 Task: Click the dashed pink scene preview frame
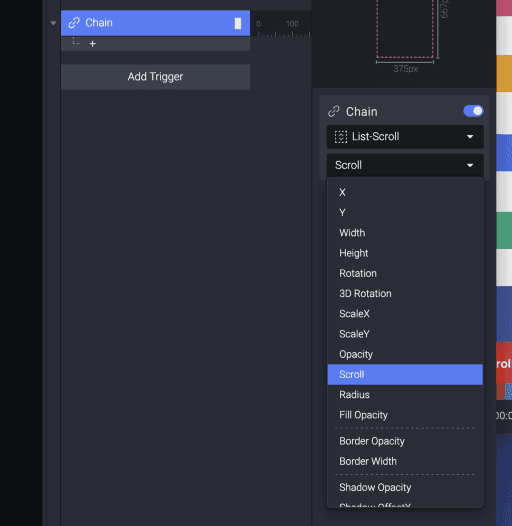405,29
